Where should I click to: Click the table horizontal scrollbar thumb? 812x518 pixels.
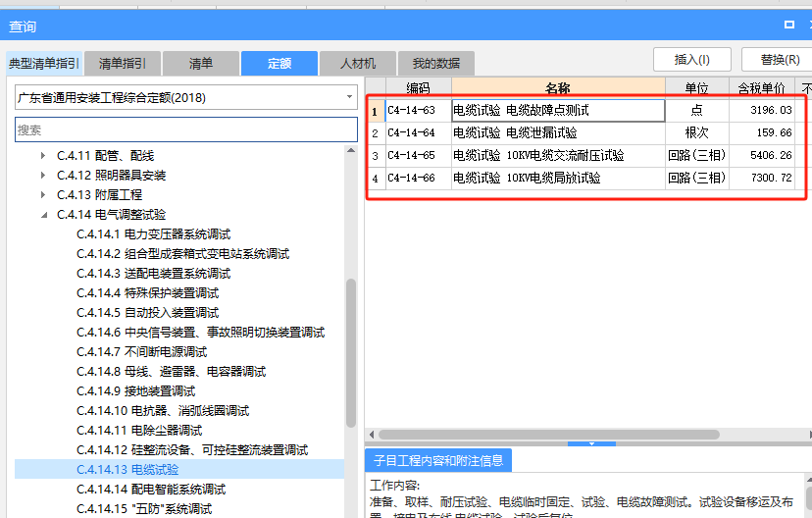[549, 434]
